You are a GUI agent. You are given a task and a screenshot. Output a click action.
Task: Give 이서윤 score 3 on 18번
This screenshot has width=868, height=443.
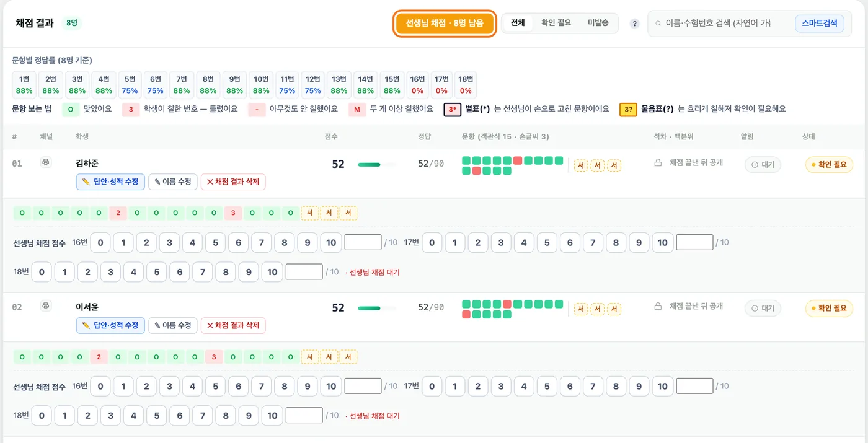[x=110, y=415]
